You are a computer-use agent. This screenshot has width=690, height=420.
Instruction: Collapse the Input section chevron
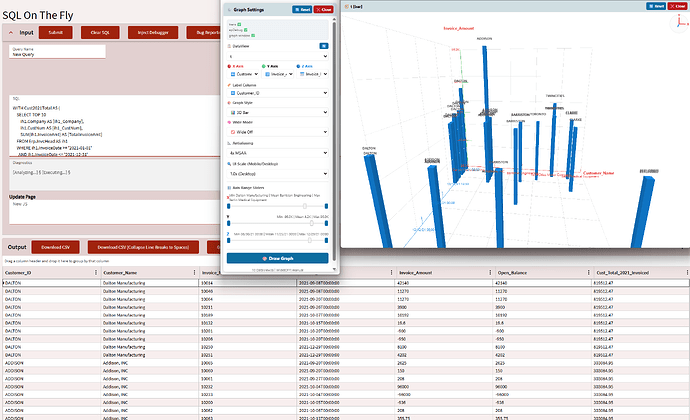[11, 33]
